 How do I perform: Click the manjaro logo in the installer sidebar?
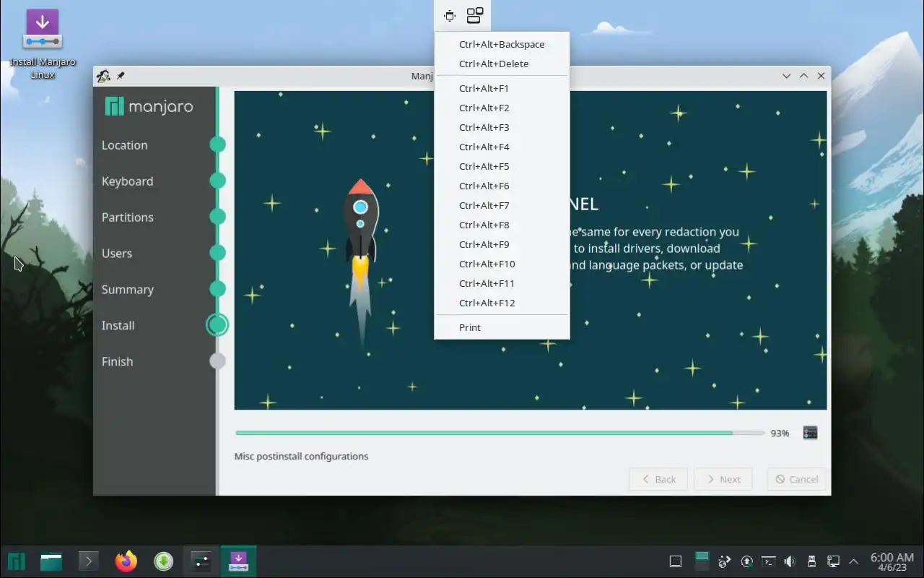pos(149,107)
